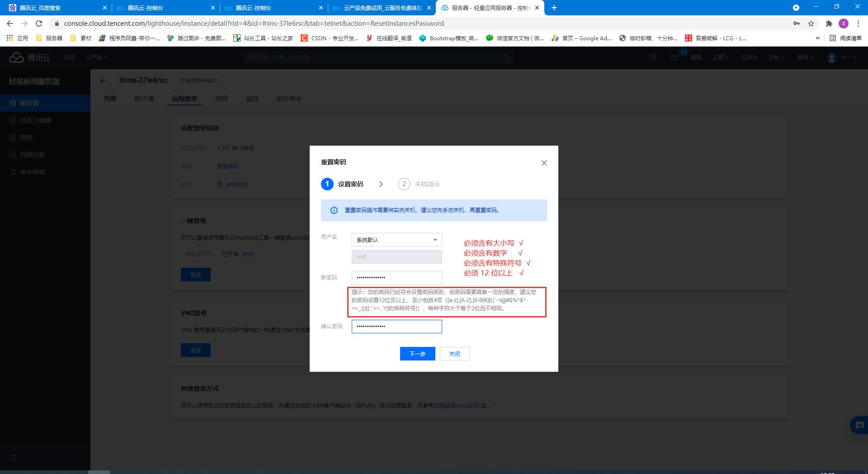Image resolution: width=868 pixels, height=474 pixels.
Task: Reload the page
Action: pos(39,24)
